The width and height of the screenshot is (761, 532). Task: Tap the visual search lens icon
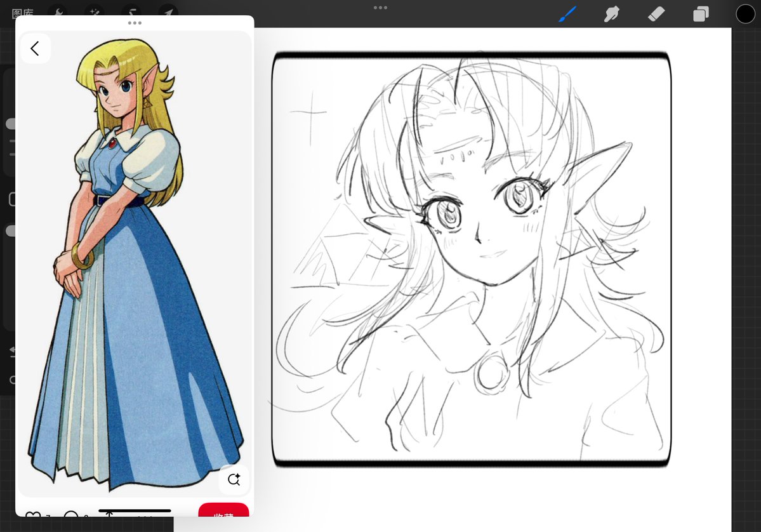point(234,479)
